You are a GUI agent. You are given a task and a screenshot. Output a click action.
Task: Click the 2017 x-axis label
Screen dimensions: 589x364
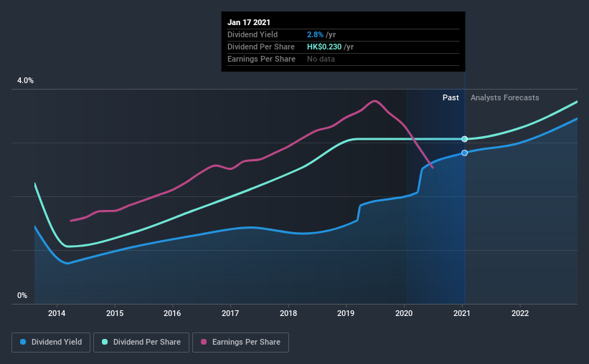tap(230, 313)
